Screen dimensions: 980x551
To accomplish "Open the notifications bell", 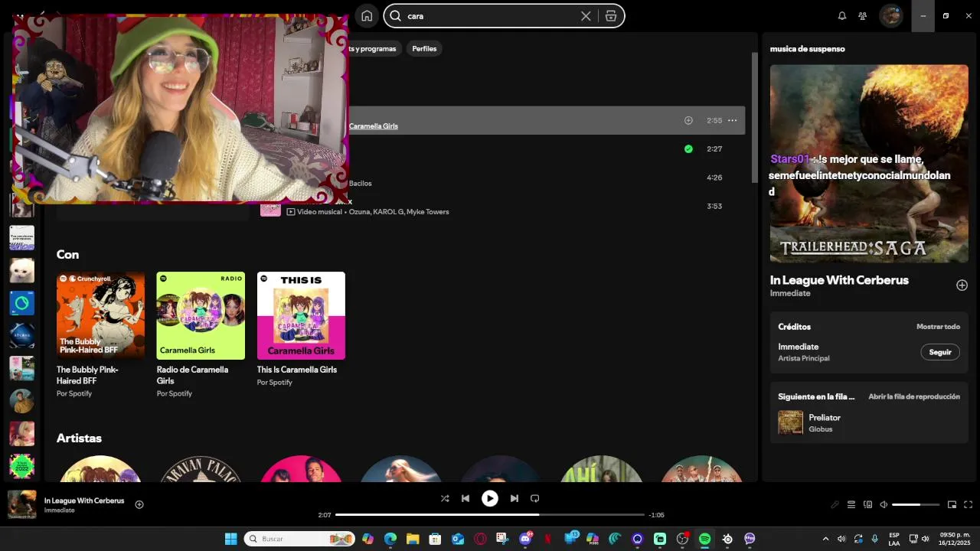I will click(x=842, y=16).
